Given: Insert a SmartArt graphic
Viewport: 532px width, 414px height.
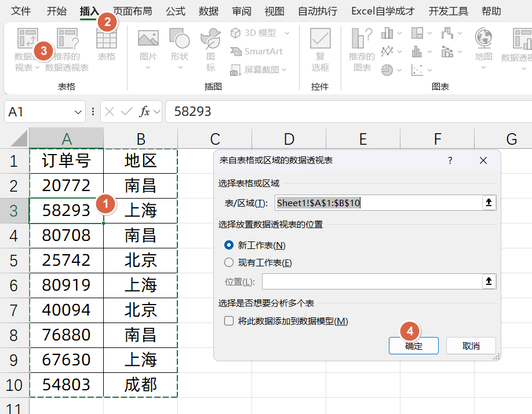Looking at the screenshot, I should coord(256,51).
